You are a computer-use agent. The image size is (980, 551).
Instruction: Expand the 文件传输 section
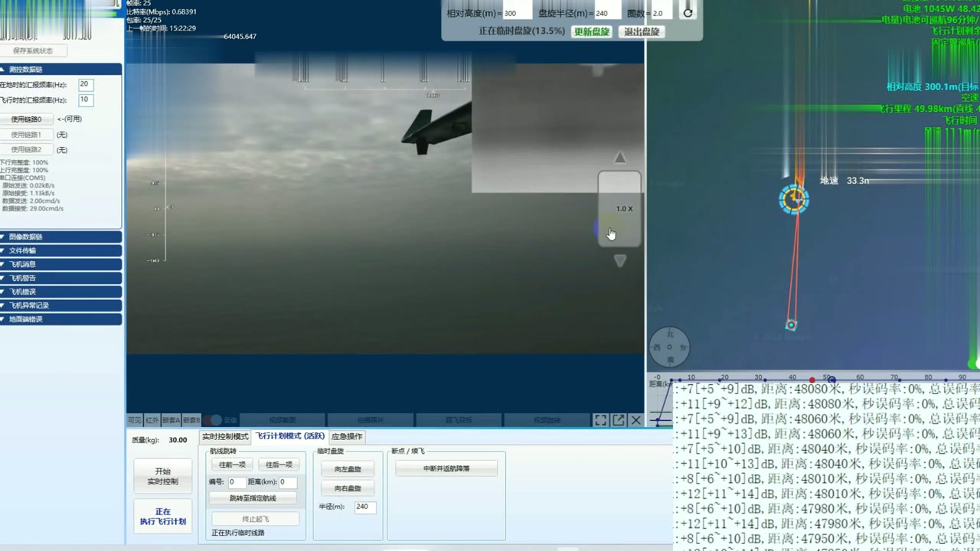(x=61, y=250)
